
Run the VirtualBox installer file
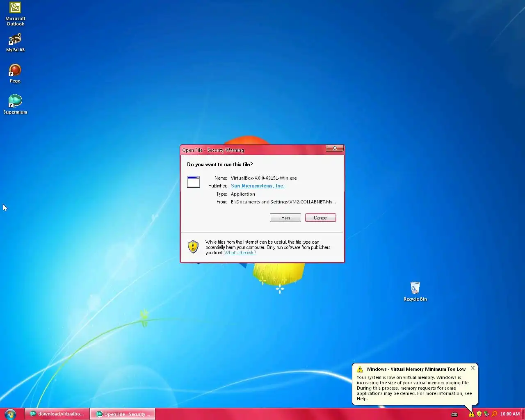(x=285, y=218)
